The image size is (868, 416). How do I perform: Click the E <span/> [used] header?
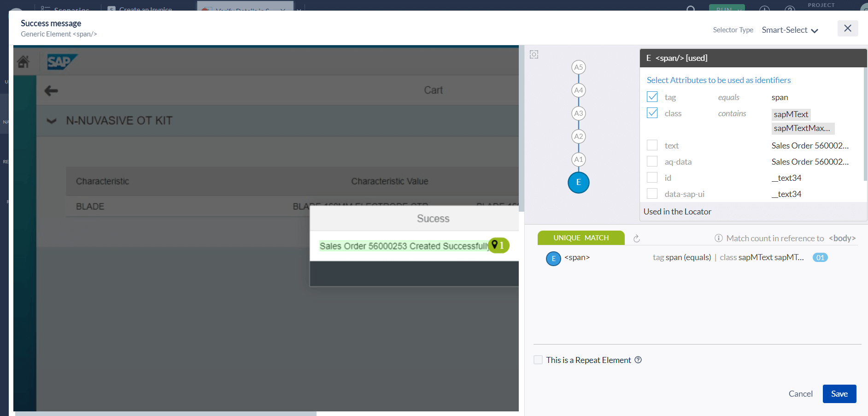click(753, 58)
